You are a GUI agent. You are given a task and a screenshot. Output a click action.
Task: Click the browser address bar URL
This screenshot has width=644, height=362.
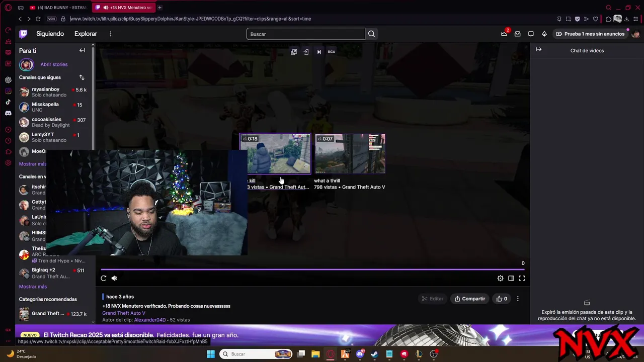click(190, 19)
